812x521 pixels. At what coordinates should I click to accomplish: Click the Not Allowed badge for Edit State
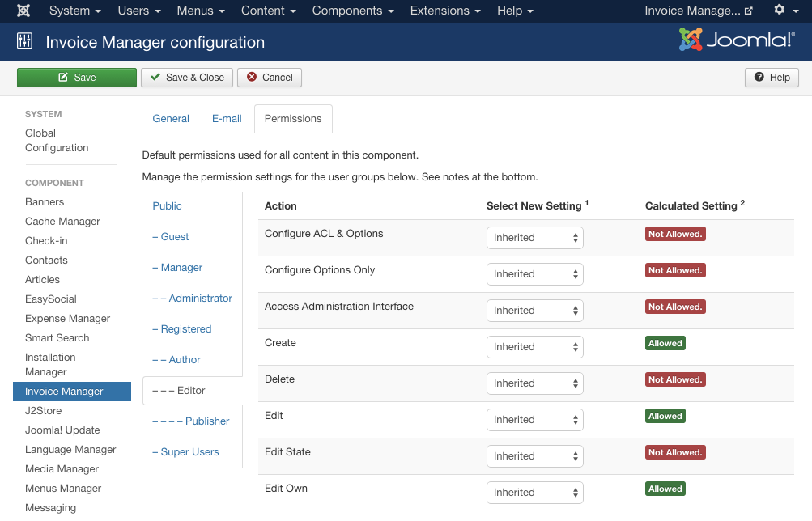coord(675,452)
